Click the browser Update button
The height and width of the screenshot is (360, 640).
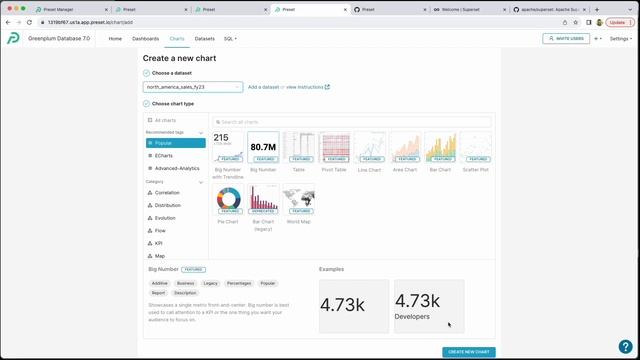coord(620,22)
